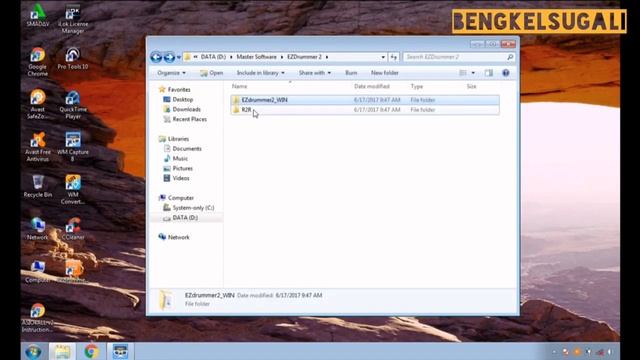Expand subfolders after Master Software breadcrumb
Image resolution: width=640 pixels, height=360 pixels.
[282, 57]
